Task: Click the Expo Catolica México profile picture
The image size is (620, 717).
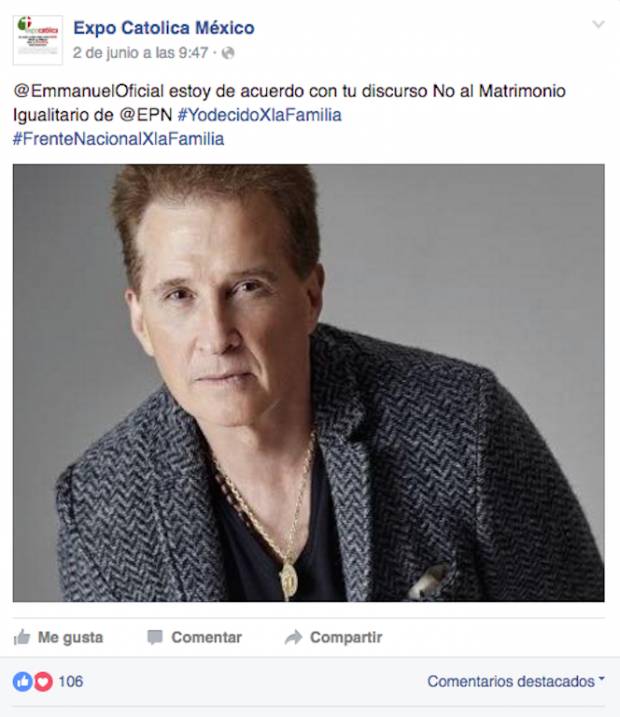Action: coord(38,40)
